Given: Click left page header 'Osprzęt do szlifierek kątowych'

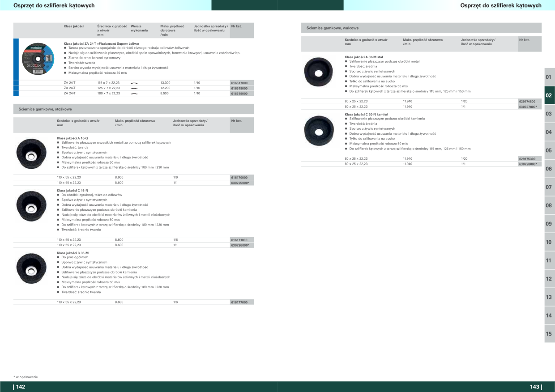Looking at the screenshot, I should click(54, 5).
